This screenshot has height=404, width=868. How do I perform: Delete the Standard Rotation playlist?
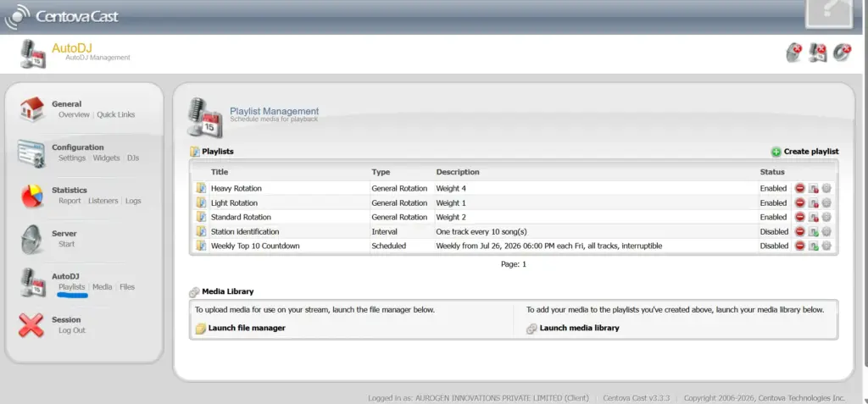tap(799, 218)
